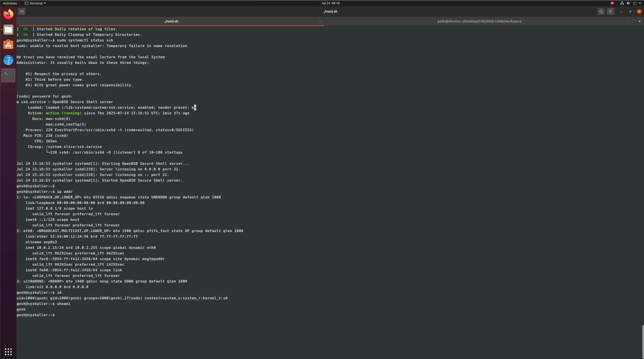This screenshot has height=359, width=644.
Task: Show the applications grid
Action: coord(8,352)
